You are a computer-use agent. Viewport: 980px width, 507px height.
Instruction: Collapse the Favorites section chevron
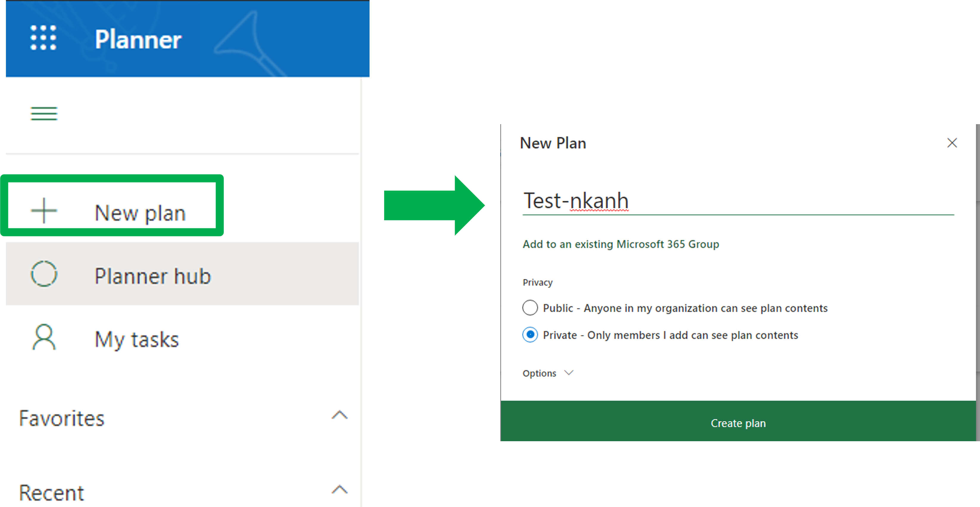point(339,415)
